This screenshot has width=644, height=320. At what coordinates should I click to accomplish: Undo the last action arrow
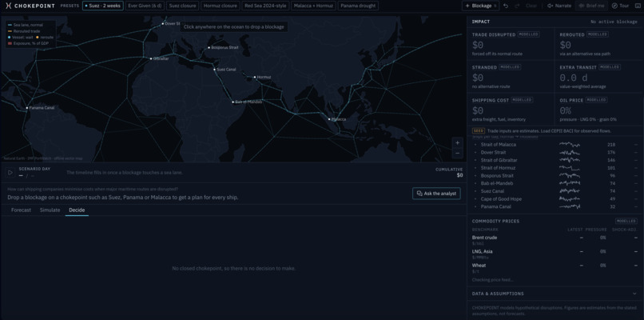pyautogui.click(x=506, y=6)
